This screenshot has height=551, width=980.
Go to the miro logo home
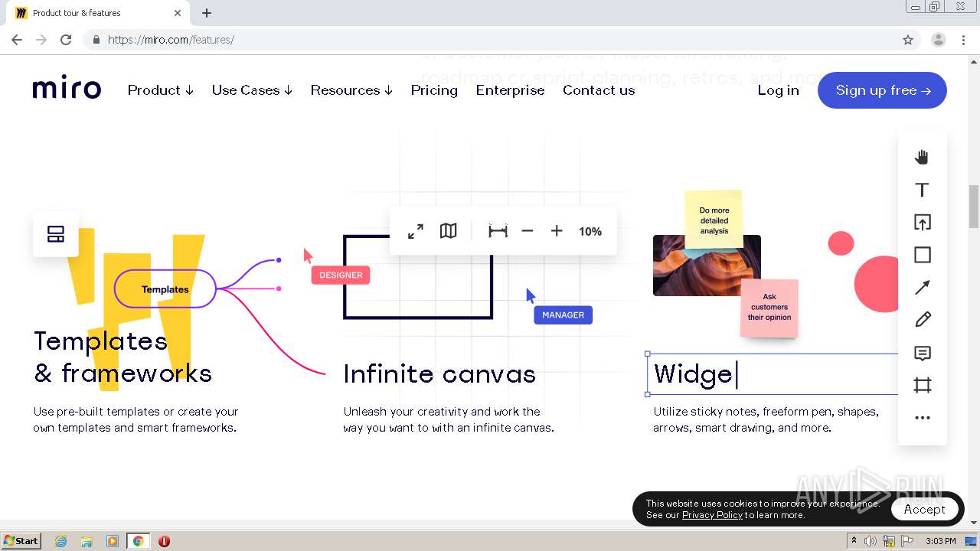tap(67, 89)
